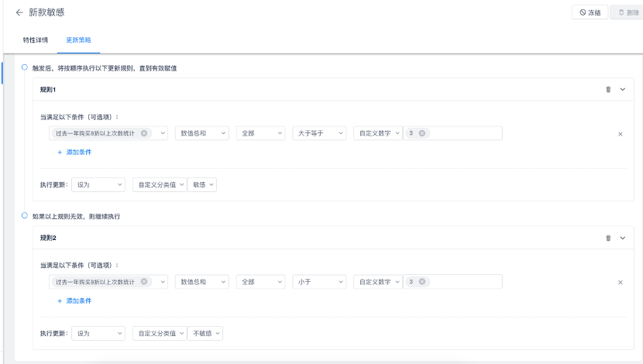The height and width of the screenshot is (364, 643).
Task: Remove the value 3 tag in 规则2
Action: [x=422, y=282]
